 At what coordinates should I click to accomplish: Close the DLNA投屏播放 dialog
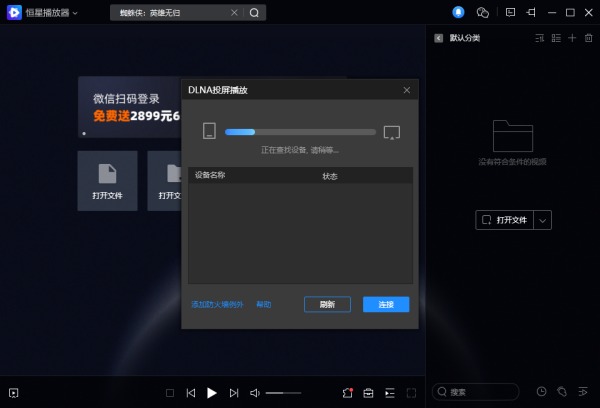coord(407,90)
